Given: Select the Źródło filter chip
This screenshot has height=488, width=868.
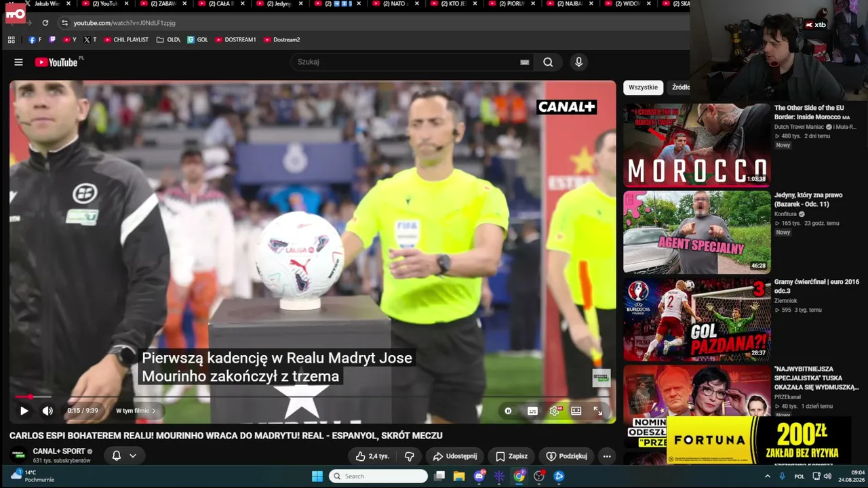Looking at the screenshot, I should point(679,87).
